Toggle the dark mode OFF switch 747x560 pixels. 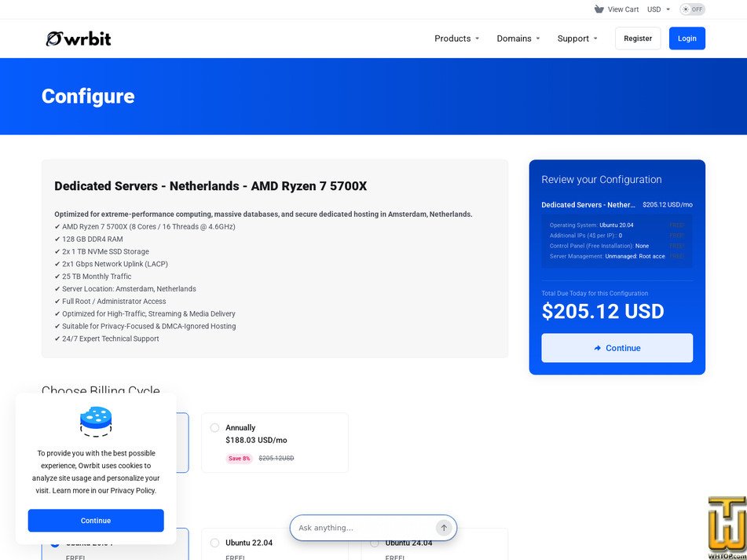(x=692, y=9)
